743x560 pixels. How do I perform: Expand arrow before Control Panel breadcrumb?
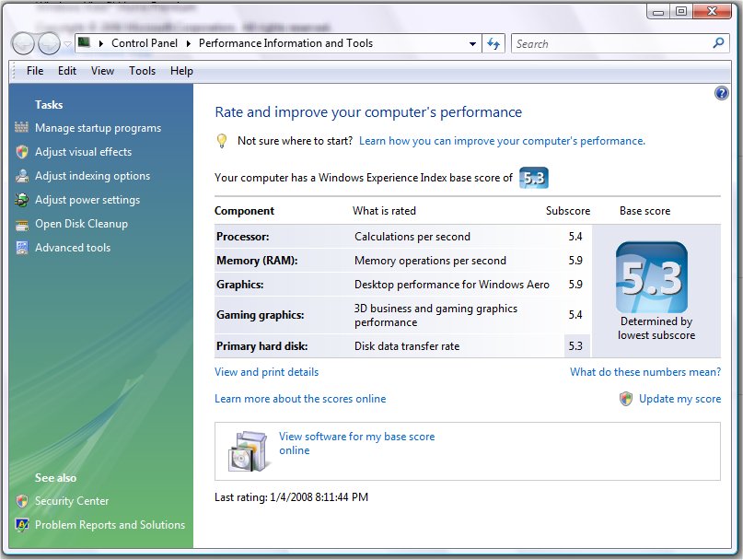coord(101,43)
